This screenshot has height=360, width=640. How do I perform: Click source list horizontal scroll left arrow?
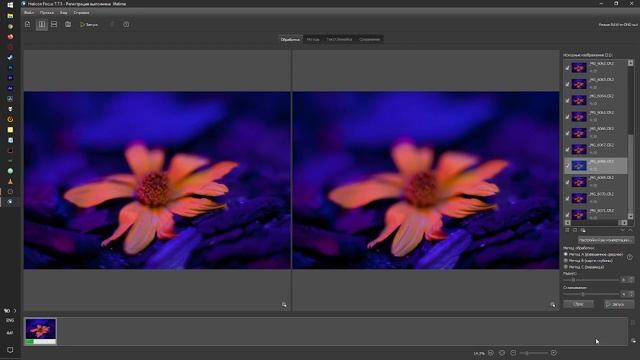coord(567,222)
